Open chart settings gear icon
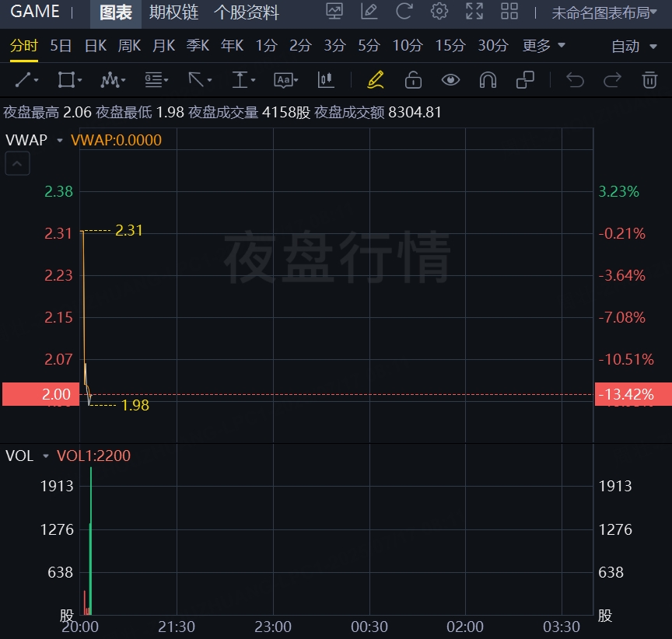This screenshot has height=639, width=672. pyautogui.click(x=439, y=12)
